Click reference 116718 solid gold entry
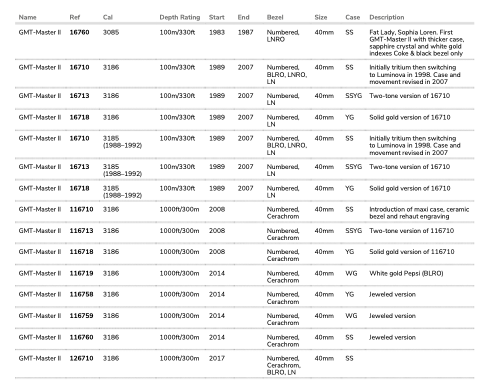The height and width of the screenshot is (381, 486). (x=81, y=252)
